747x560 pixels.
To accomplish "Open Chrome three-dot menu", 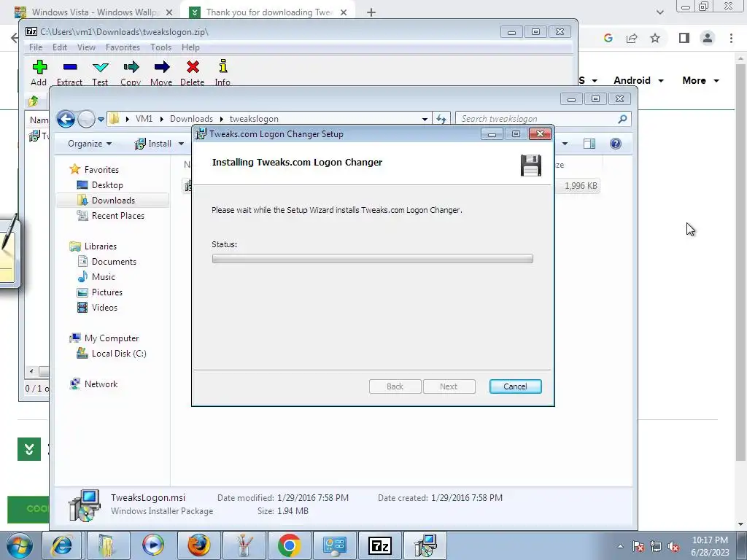I will click(731, 38).
